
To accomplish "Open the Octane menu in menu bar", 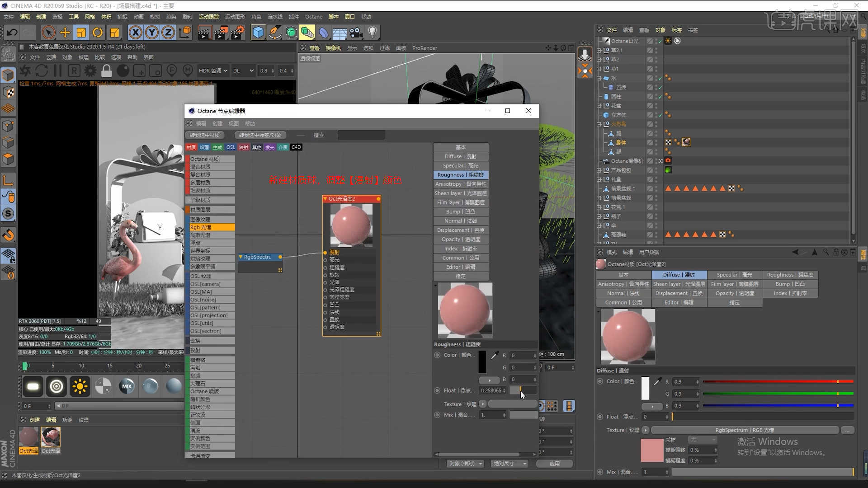I will point(313,17).
